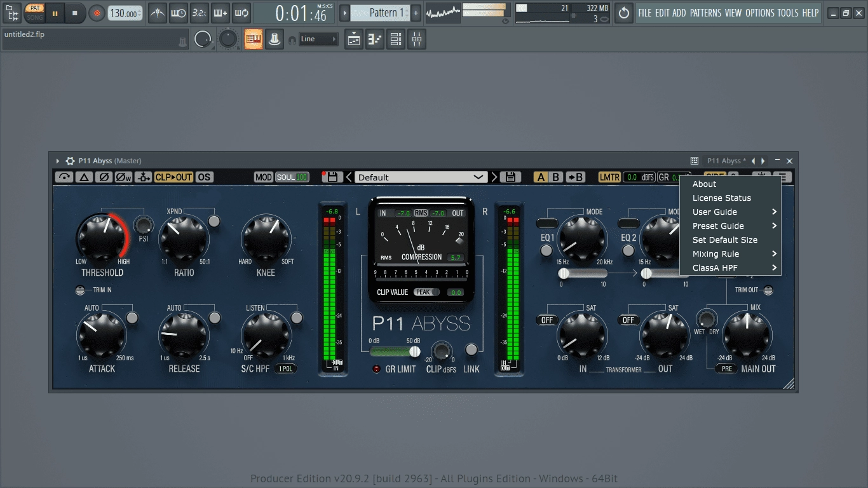This screenshot has width=868, height=488.
Task: Stop playback with the stop button
Action: pyautogui.click(x=75, y=13)
